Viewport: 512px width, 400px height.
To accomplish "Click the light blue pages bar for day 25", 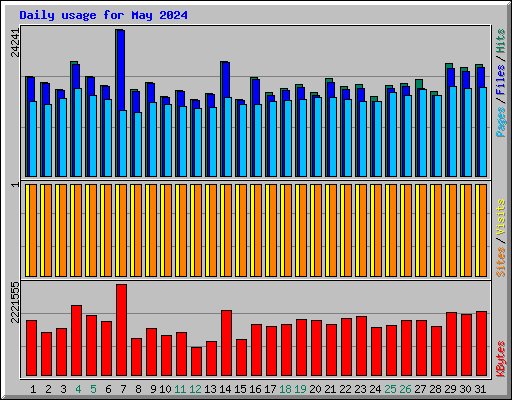I will pos(393,134).
